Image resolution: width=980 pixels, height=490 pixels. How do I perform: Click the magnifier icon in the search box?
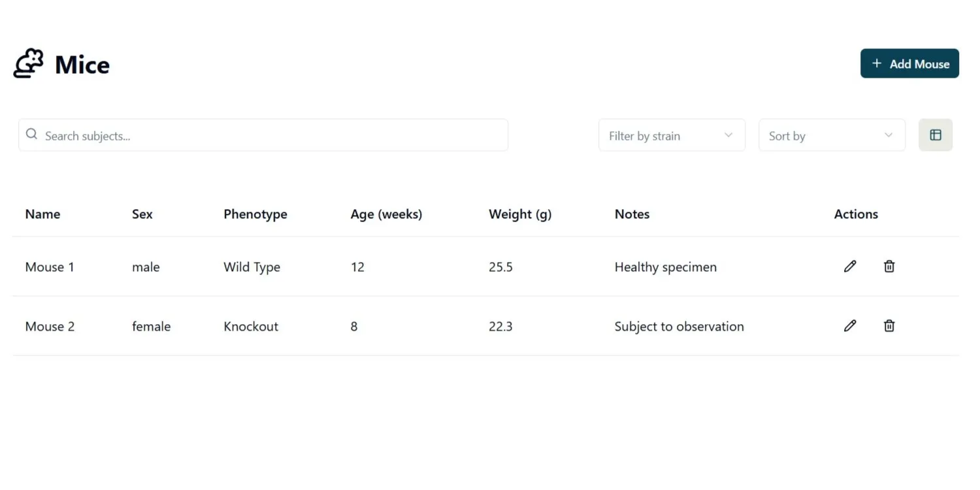[x=31, y=135]
